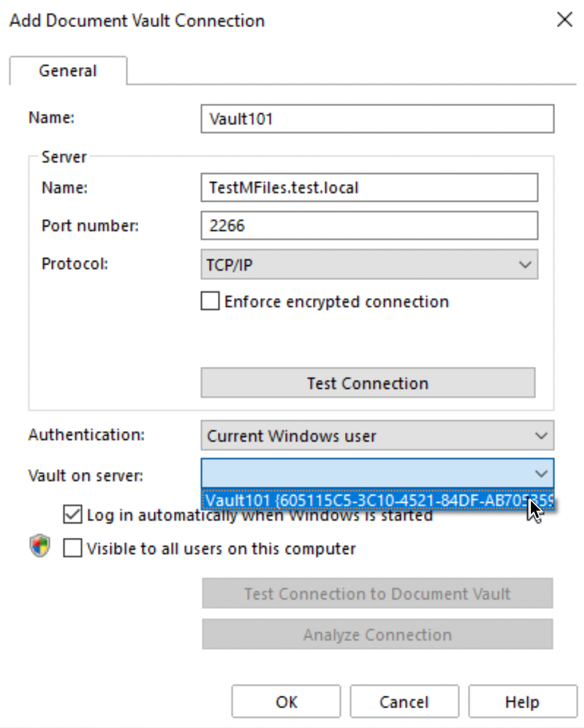Uncheck Log in automatically when Windows is started
This screenshot has height=728, width=584.
point(72,515)
